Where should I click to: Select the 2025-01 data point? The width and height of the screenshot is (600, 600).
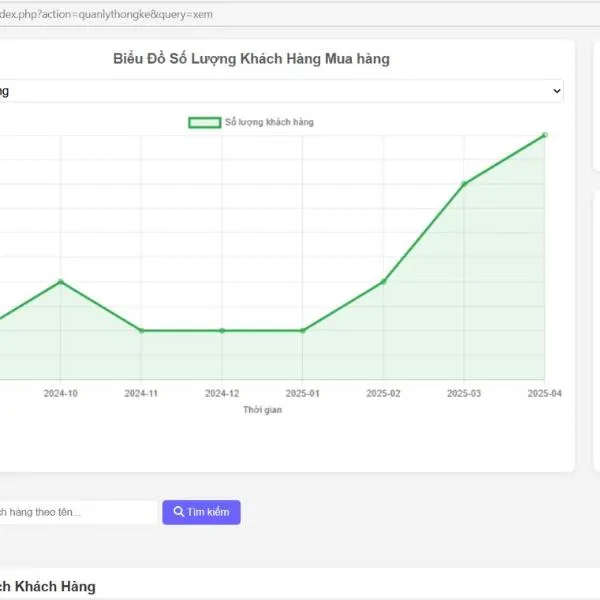pos(303,330)
